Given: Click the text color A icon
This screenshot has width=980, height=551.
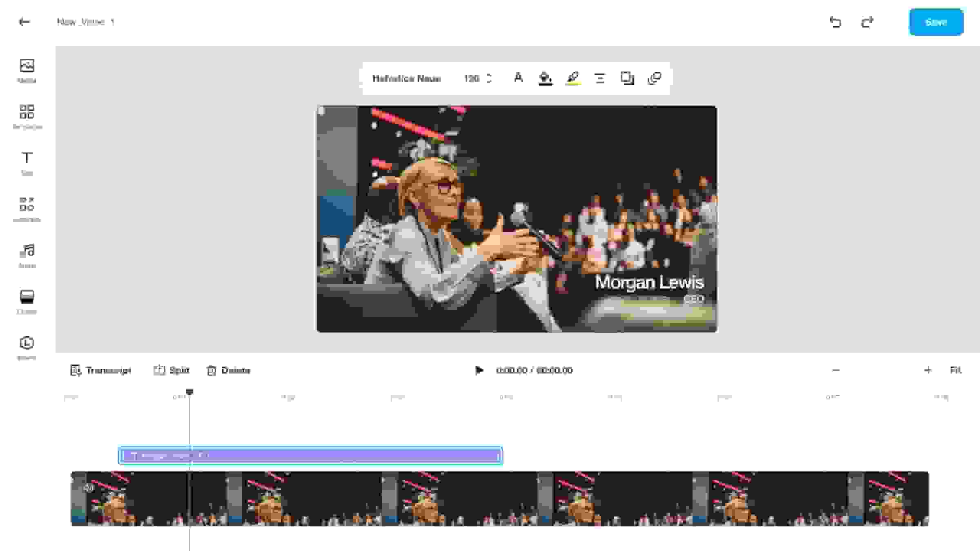Looking at the screenshot, I should tap(518, 78).
